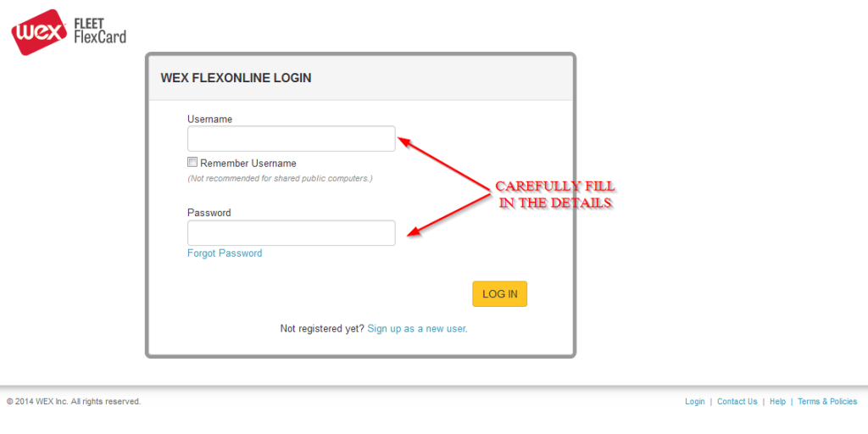Click the Username field label
Image resolution: width=868 pixels, height=434 pixels.
pyautogui.click(x=209, y=120)
